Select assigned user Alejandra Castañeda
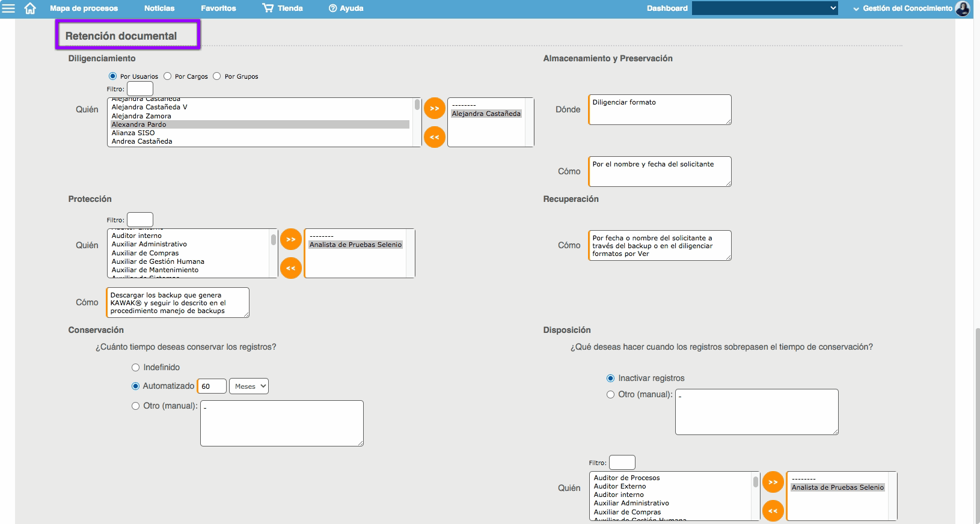The width and height of the screenshot is (980, 524). [486, 114]
